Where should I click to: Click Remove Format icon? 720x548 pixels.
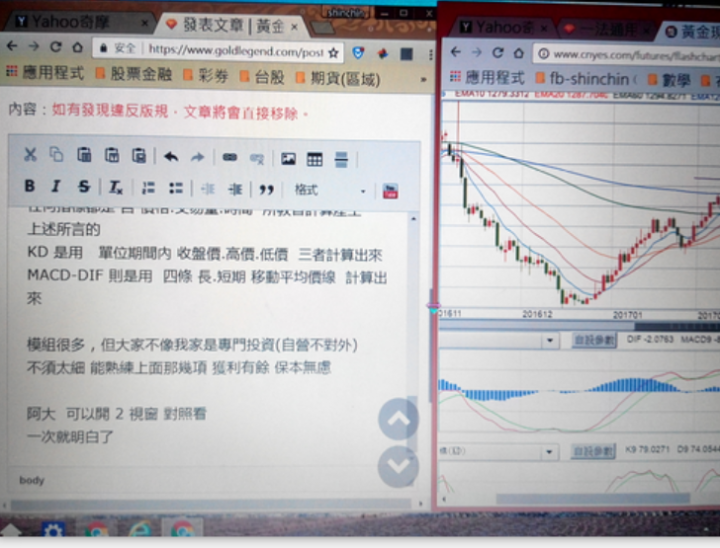115,187
